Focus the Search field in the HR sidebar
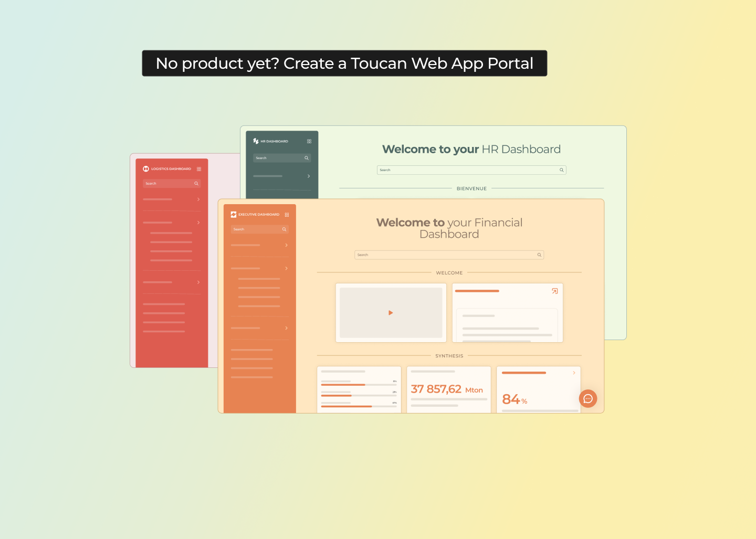Viewport: 756px width, 539px height. 282,158
